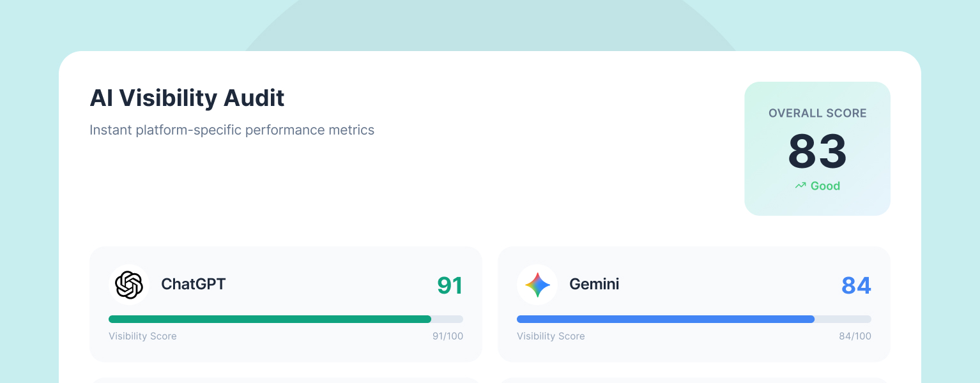Click the platform-specific performance metrics subtitle
The width and height of the screenshot is (980, 383).
(232, 130)
